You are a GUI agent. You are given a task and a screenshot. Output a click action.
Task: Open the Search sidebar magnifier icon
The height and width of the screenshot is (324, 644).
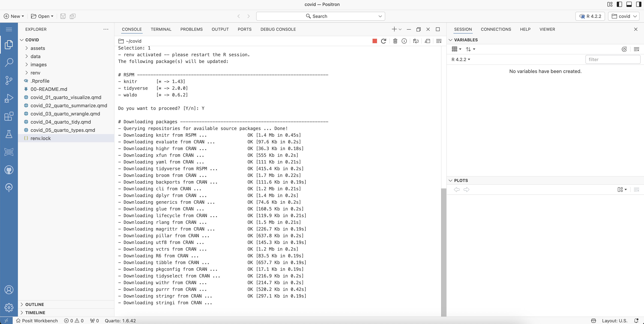pyautogui.click(x=9, y=62)
